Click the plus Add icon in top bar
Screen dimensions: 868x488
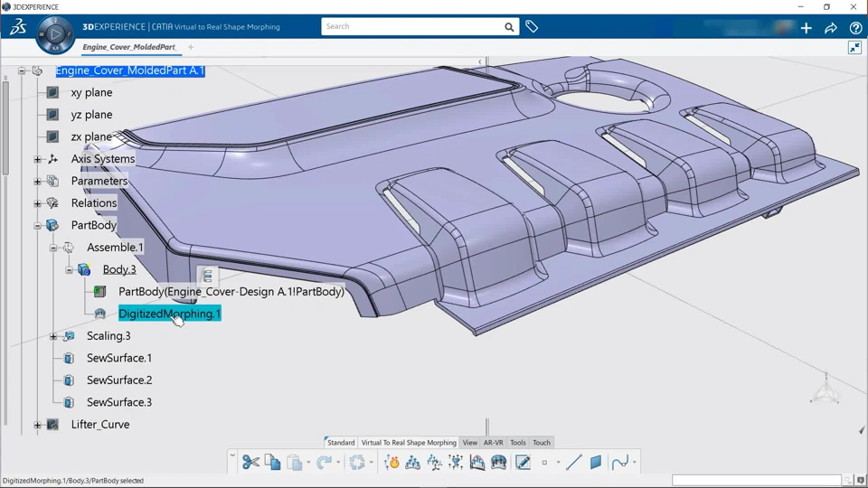pyautogui.click(x=806, y=28)
